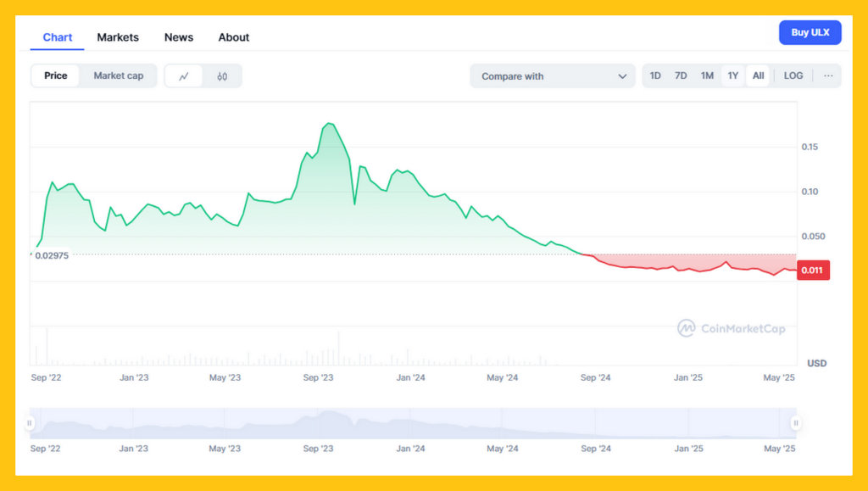The height and width of the screenshot is (491, 868).
Task: Click May '23 label under the navigator
Action: (225, 449)
